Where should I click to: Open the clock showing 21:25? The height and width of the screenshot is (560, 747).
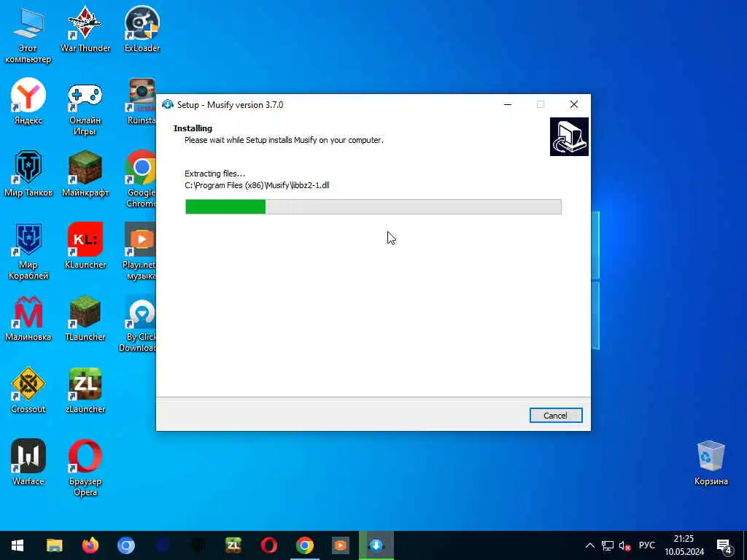[684, 545]
